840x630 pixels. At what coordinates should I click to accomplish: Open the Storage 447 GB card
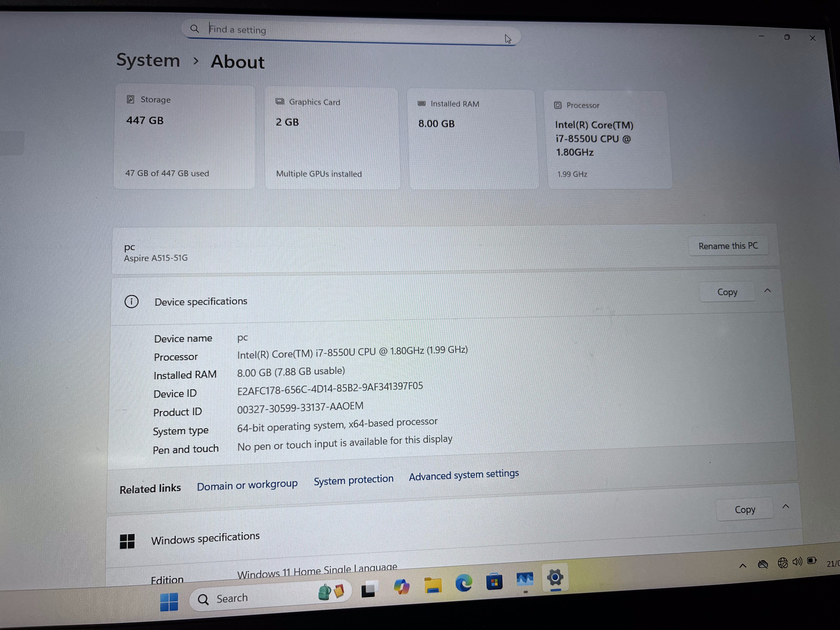click(185, 137)
